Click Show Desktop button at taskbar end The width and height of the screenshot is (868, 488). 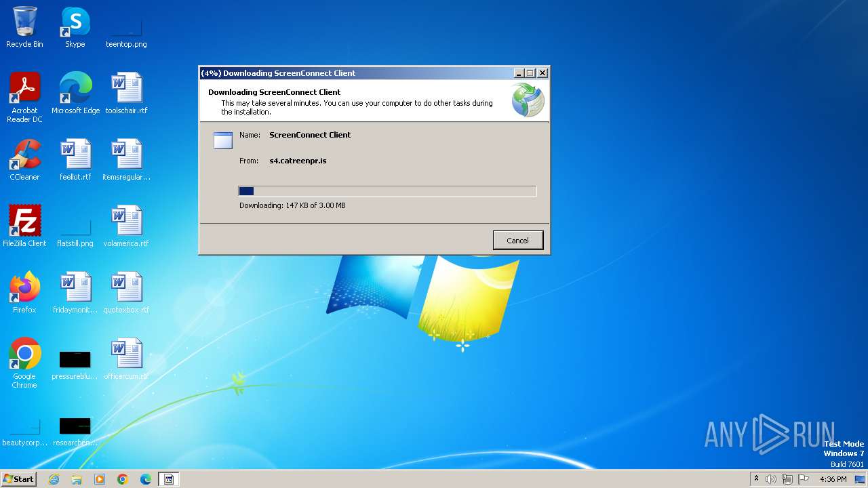pyautogui.click(x=861, y=479)
